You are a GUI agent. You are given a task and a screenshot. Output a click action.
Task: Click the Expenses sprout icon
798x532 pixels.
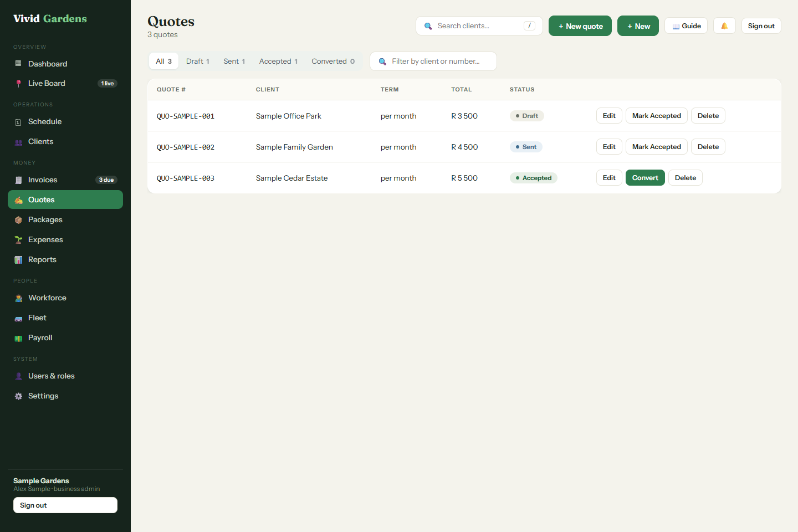18,240
